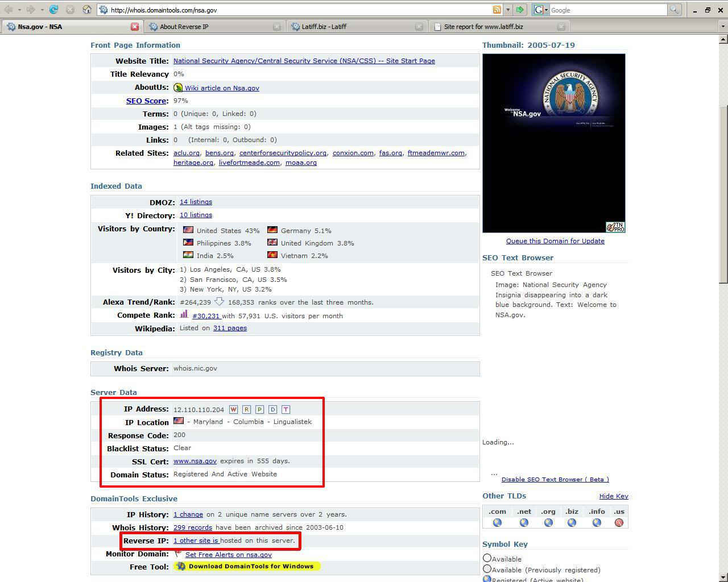
Task: Click the .com TLD globe icon
Action: click(497, 523)
